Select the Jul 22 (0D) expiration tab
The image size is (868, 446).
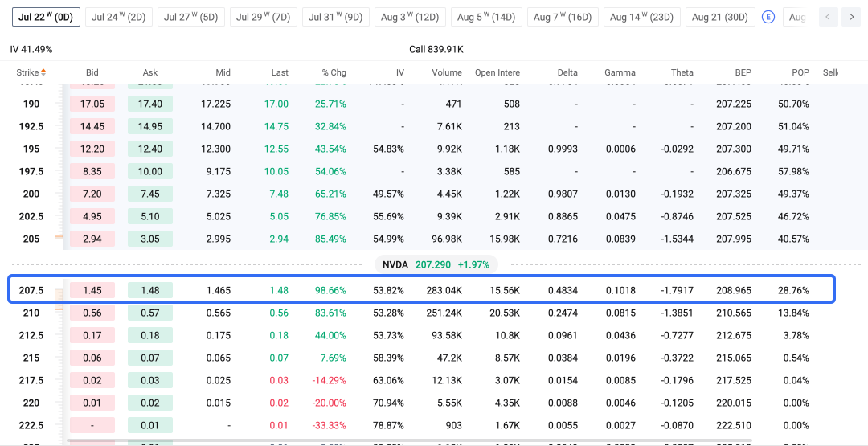(x=46, y=17)
